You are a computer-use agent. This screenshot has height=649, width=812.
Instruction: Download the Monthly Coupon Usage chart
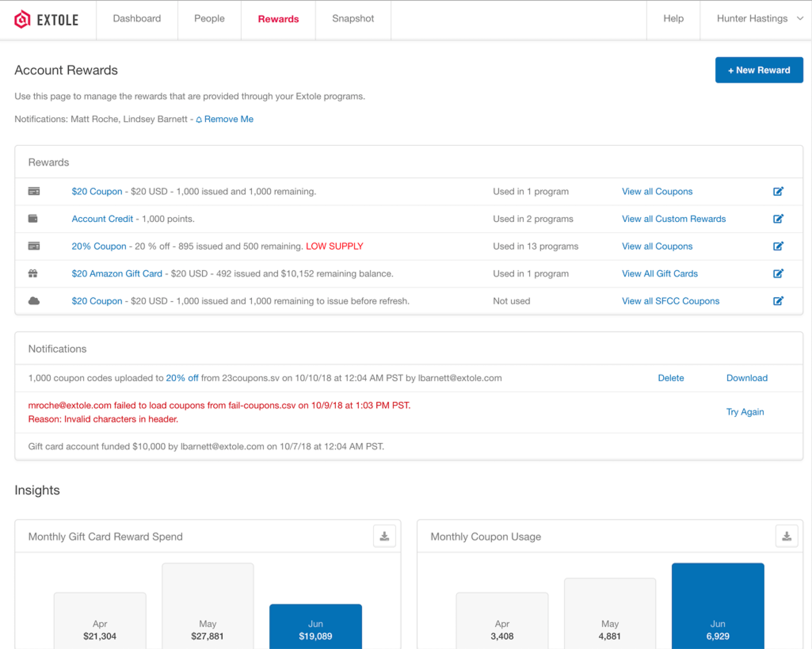click(x=786, y=536)
